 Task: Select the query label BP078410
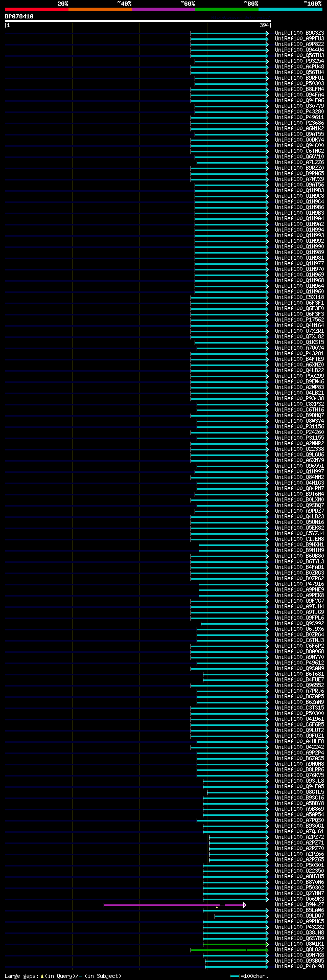(19, 16)
